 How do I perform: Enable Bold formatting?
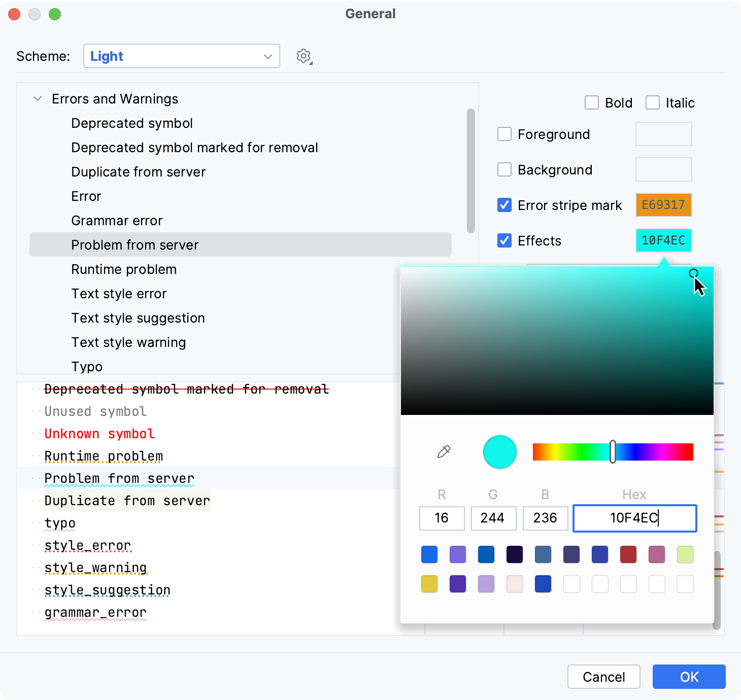(x=591, y=102)
